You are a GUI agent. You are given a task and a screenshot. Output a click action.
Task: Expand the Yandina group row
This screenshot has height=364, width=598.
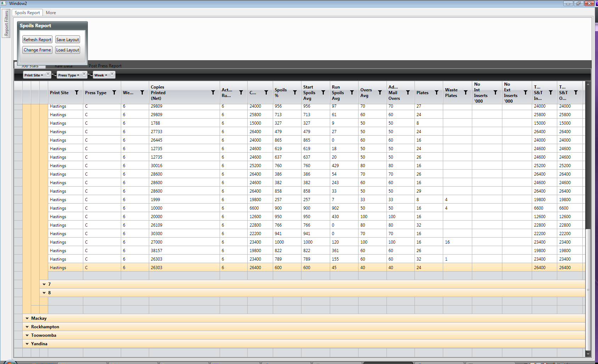(27, 344)
